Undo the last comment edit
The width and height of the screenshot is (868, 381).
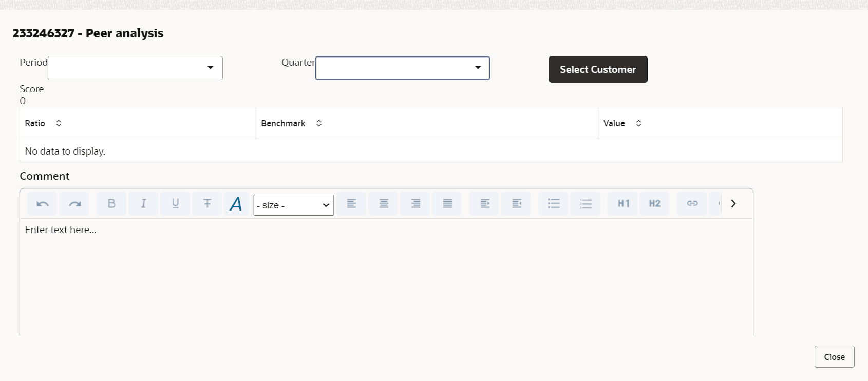43,204
